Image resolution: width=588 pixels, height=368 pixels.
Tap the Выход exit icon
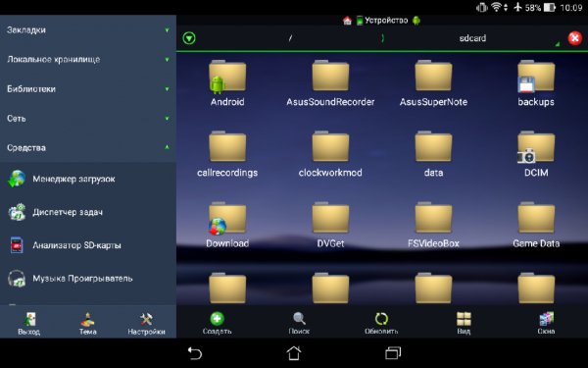[x=29, y=319]
